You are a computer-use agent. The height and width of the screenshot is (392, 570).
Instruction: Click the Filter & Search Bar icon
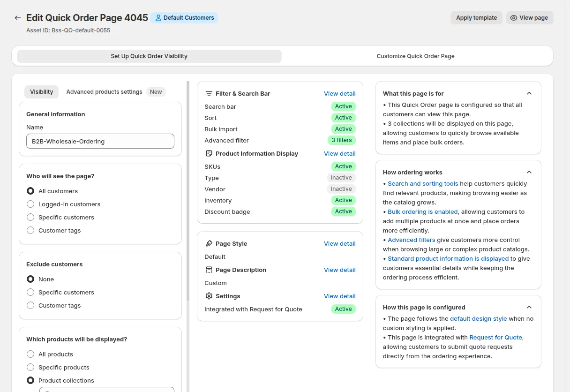(x=209, y=93)
